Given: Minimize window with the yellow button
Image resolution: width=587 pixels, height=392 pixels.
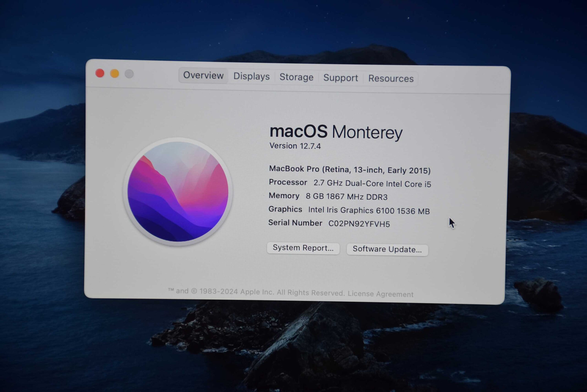Looking at the screenshot, I should 115,74.
